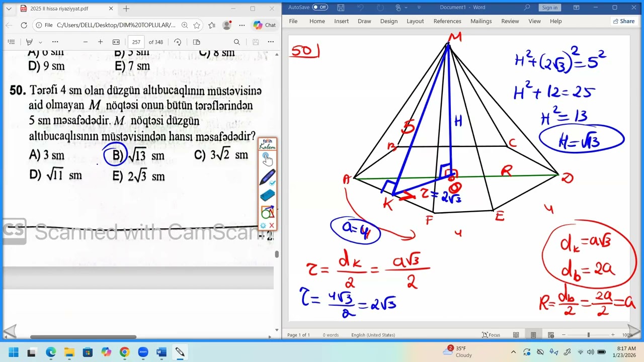The width and height of the screenshot is (644, 362).
Task: Zoom in the PDF with the plus button
Action: pos(100,42)
